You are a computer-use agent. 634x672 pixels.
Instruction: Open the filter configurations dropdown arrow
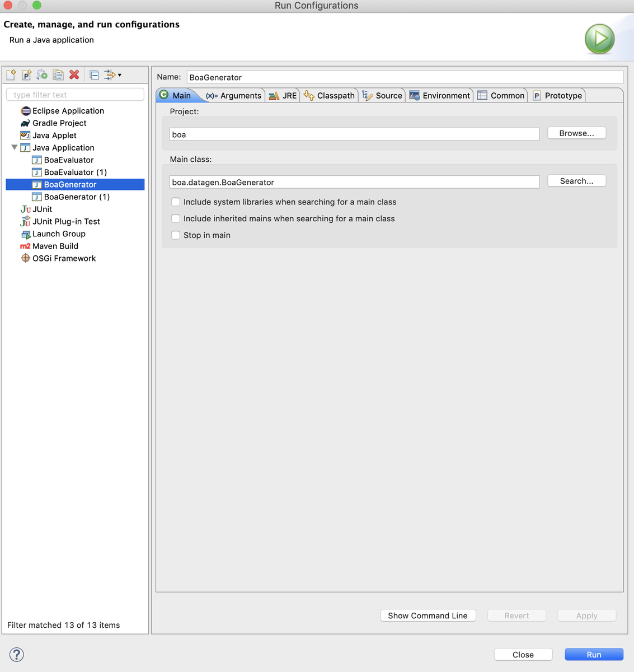(119, 75)
